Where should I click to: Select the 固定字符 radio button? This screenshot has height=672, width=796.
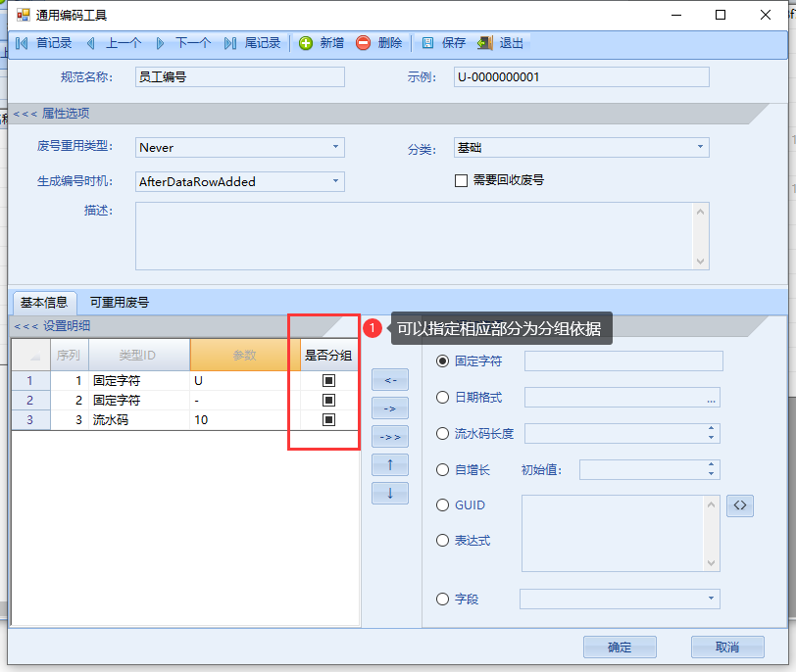[443, 361]
